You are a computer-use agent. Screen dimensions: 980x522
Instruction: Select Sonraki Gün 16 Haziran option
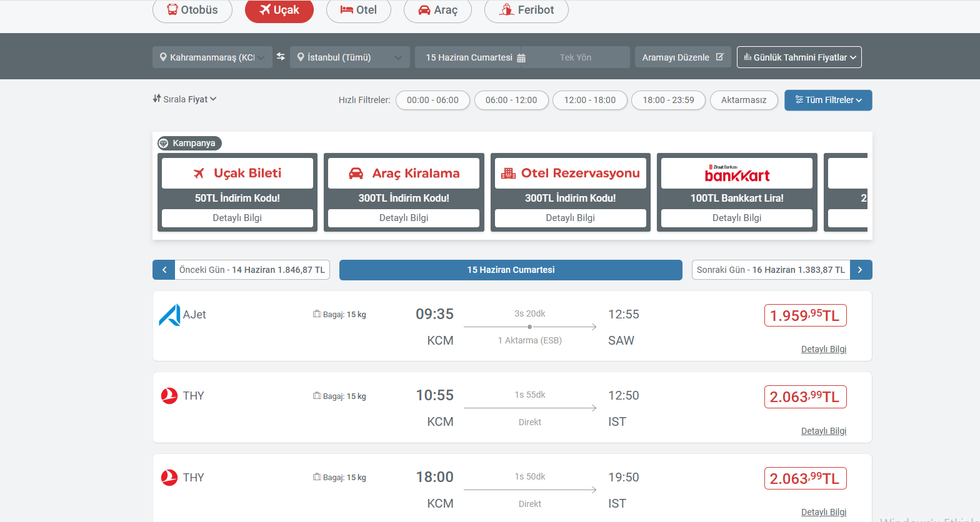[771, 270]
